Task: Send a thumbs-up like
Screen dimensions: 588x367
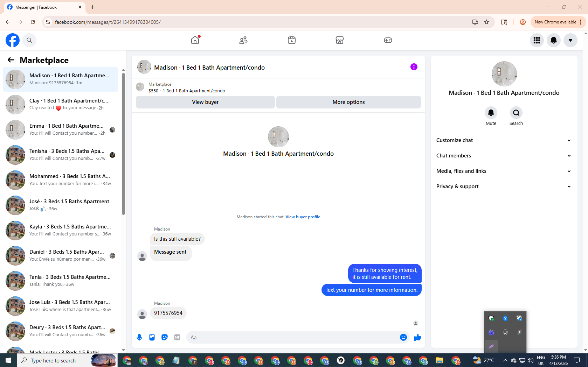Action: pos(417,337)
